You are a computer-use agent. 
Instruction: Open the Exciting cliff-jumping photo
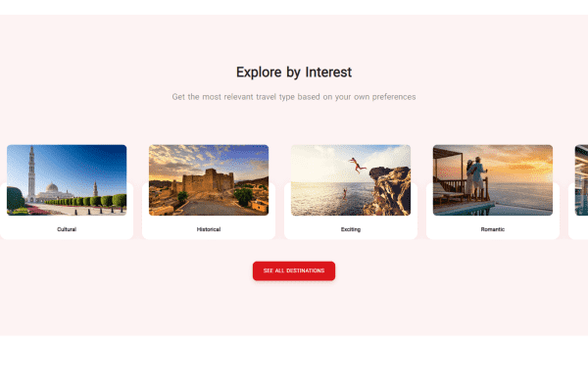[x=351, y=180]
